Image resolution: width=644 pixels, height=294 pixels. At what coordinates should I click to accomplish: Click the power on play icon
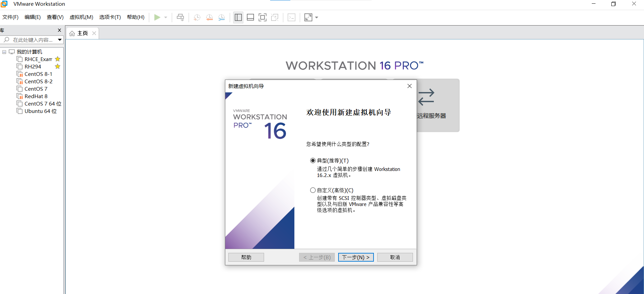pyautogui.click(x=157, y=17)
